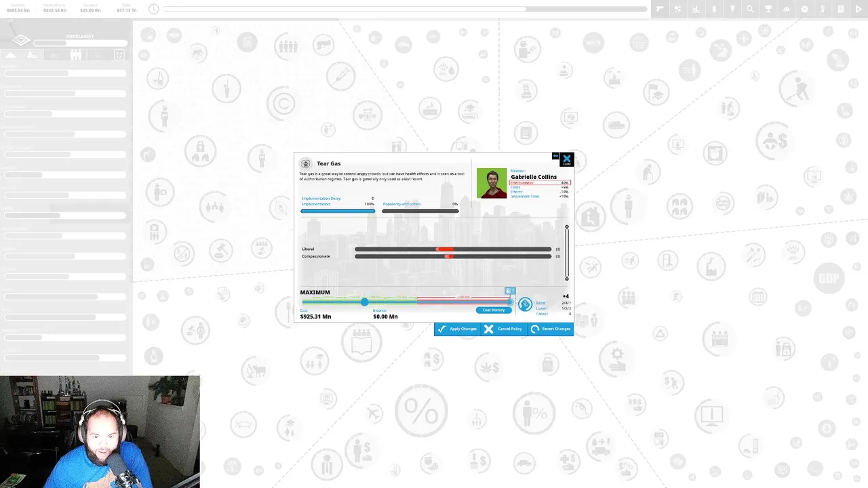The height and width of the screenshot is (488, 868).
Task: Click the effects list vertical scrollbar
Action: [x=567, y=252]
